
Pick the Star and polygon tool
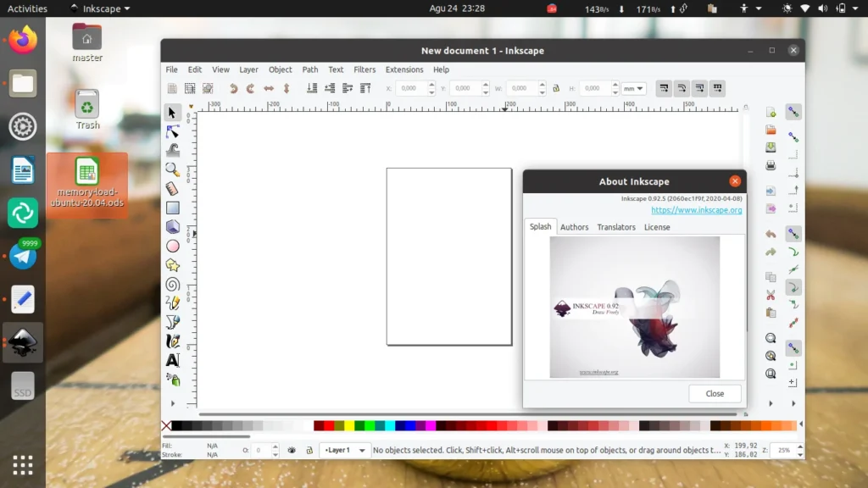tap(173, 265)
